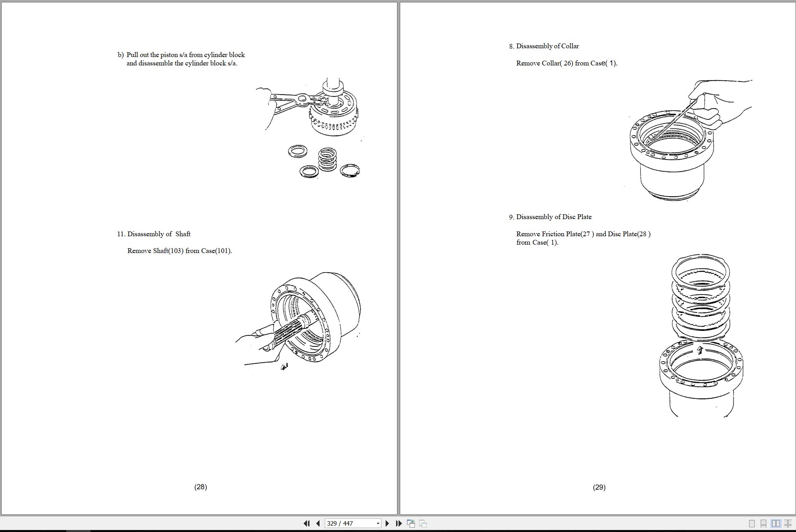
Task: Go to the first page of the document
Action: (x=306, y=523)
